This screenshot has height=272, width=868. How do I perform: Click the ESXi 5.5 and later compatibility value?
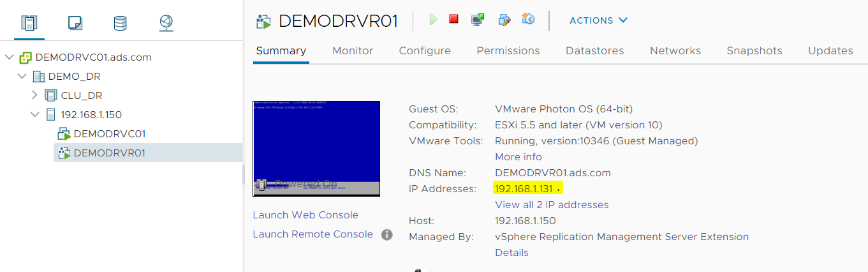click(x=578, y=125)
